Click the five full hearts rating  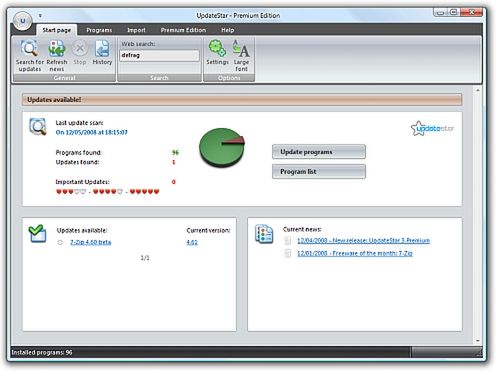(144, 192)
